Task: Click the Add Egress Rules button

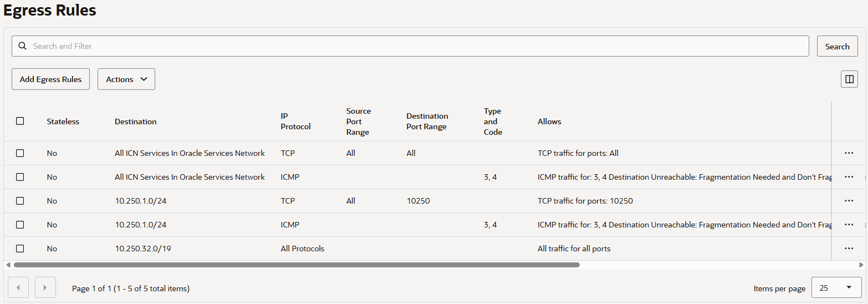Action: (50, 79)
